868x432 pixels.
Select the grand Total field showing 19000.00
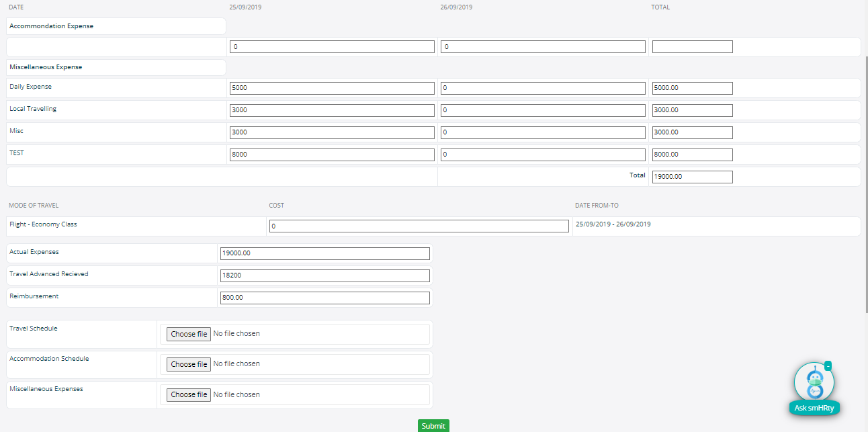pyautogui.click(x=692, y=177)
